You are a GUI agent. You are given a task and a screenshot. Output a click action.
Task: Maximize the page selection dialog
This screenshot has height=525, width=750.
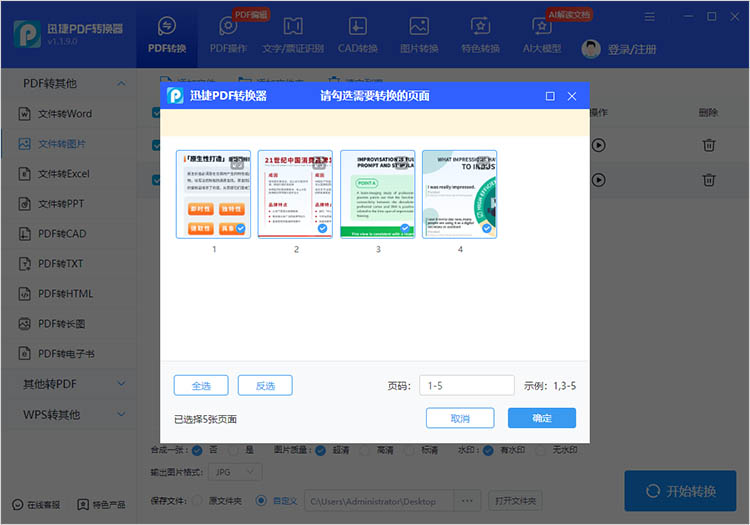pyautogui.click(x=550, y=96)
